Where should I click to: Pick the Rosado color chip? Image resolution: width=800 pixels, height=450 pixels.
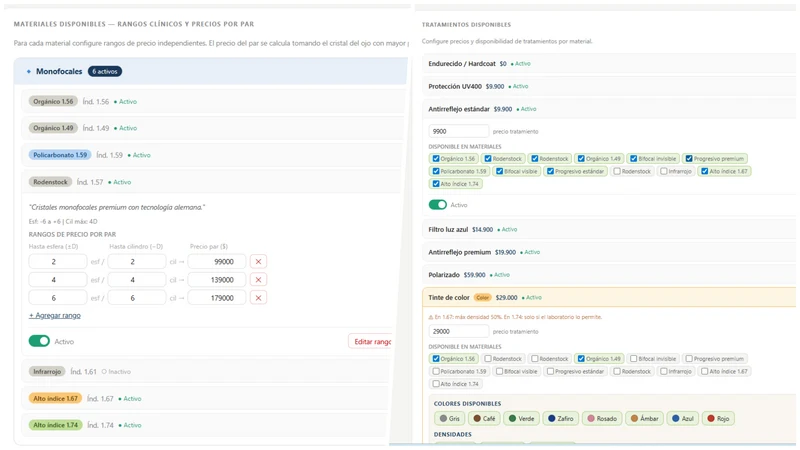coord(602,418)
